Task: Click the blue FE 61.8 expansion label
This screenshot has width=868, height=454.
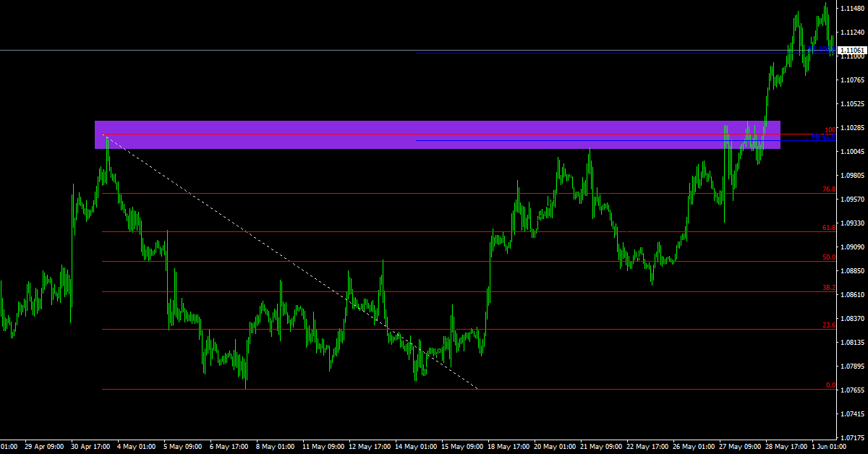Action: (823, 137)
